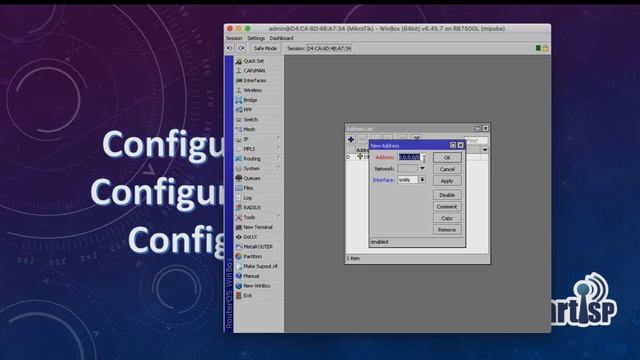Click the Disable button
Image resolution: width=640 pixels, height=360 pixels.
point(447,195)
